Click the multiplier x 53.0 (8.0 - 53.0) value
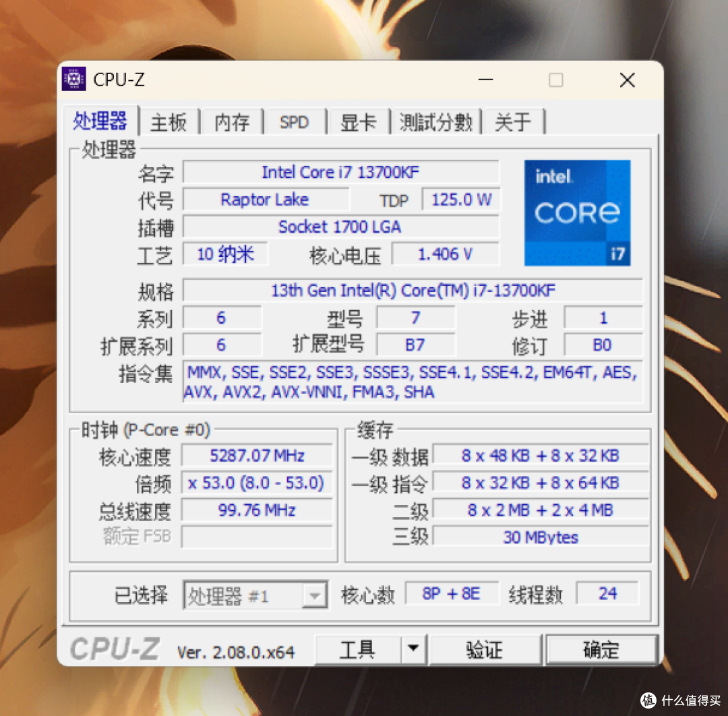Viewport: 728px width, 716px height. (257, 483)
